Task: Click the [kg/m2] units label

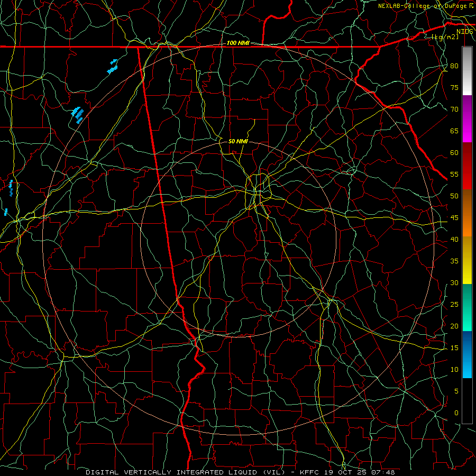Action: (x=445, y=37)
